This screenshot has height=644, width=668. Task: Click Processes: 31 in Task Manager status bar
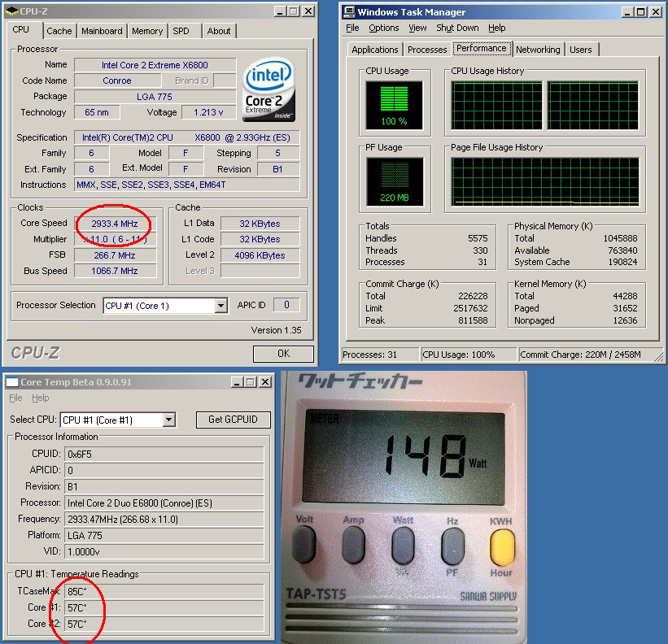pos(380,355)
